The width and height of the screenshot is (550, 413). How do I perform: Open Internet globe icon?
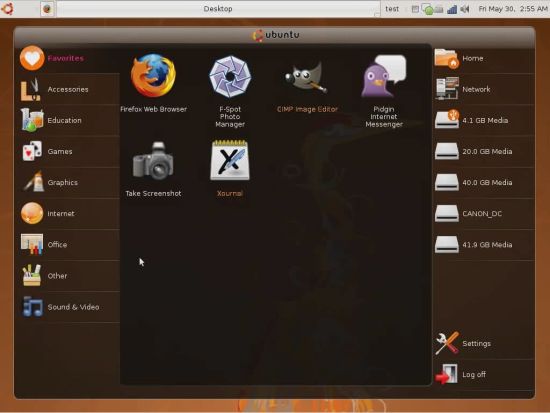point(32,213)
